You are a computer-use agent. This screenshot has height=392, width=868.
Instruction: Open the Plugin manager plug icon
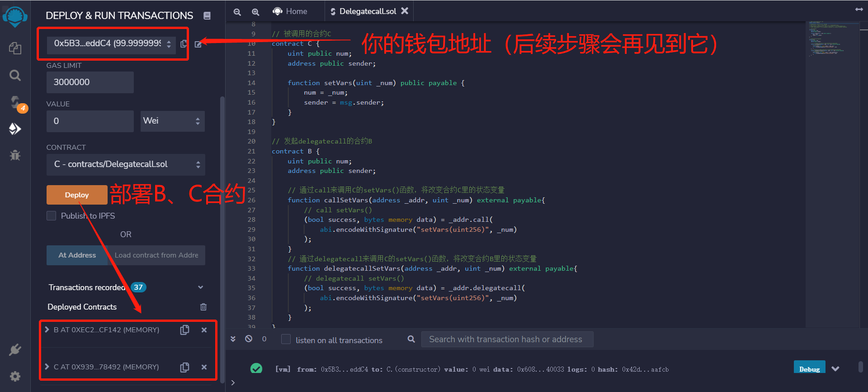(15, 349)
